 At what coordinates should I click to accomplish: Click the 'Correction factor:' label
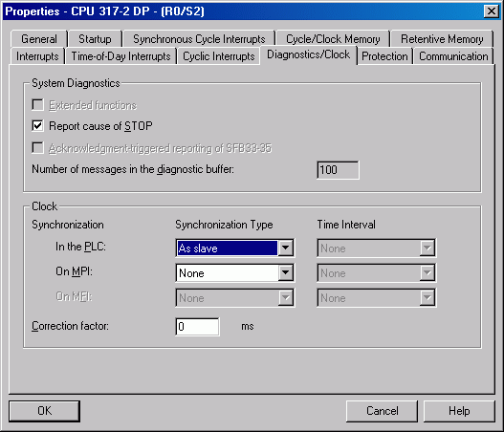(70, 326)
